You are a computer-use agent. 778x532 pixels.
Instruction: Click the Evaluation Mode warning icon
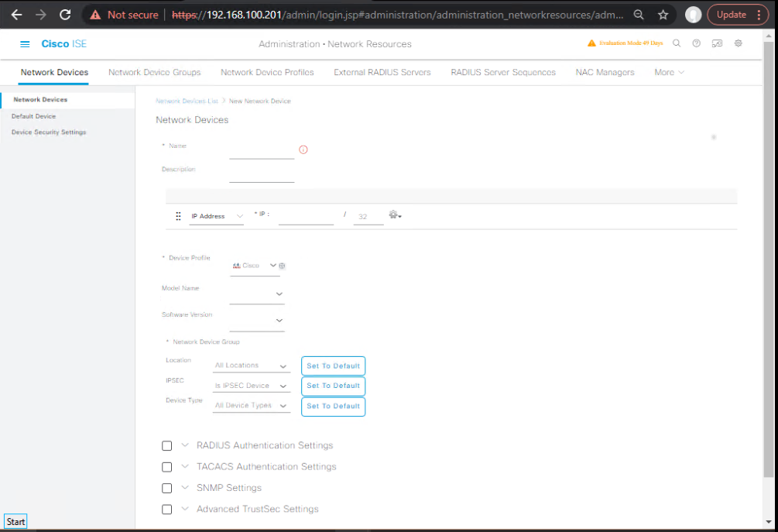591,43
